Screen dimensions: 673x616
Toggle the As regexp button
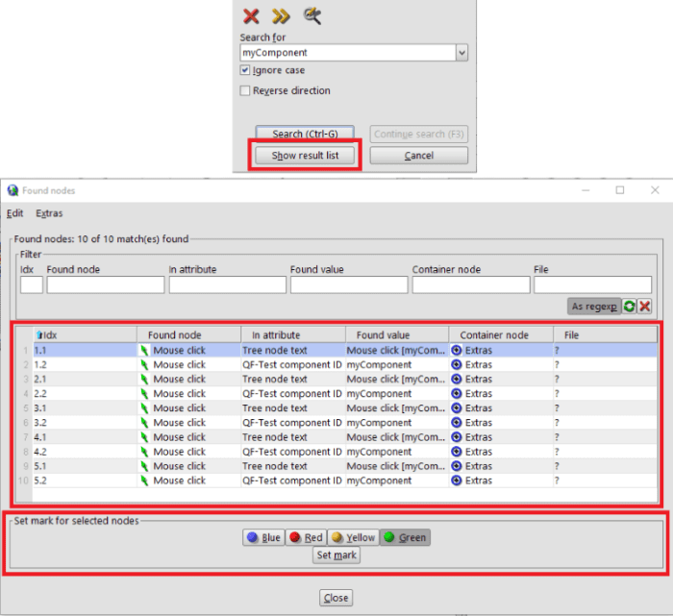tap(594, 307)
